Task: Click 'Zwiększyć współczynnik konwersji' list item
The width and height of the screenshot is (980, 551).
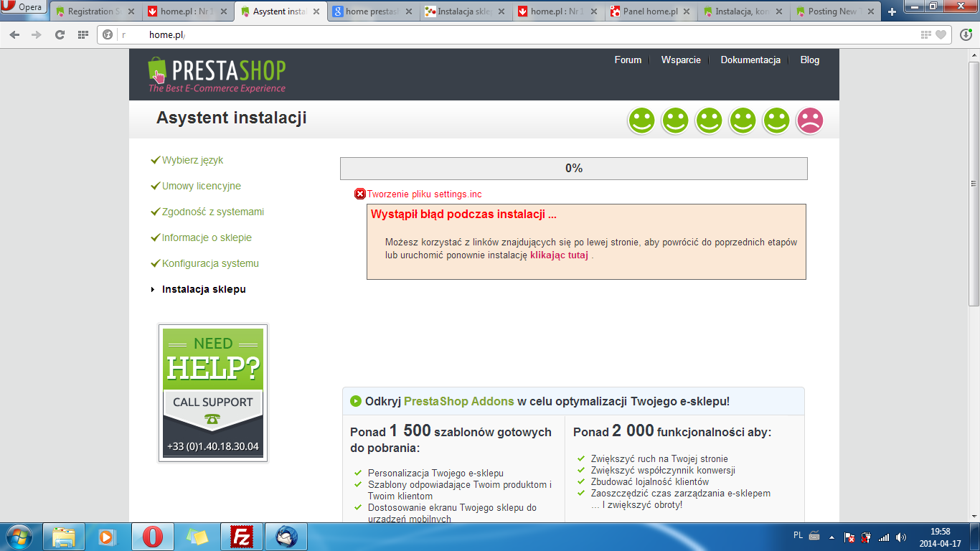Action: coord(663,470)
